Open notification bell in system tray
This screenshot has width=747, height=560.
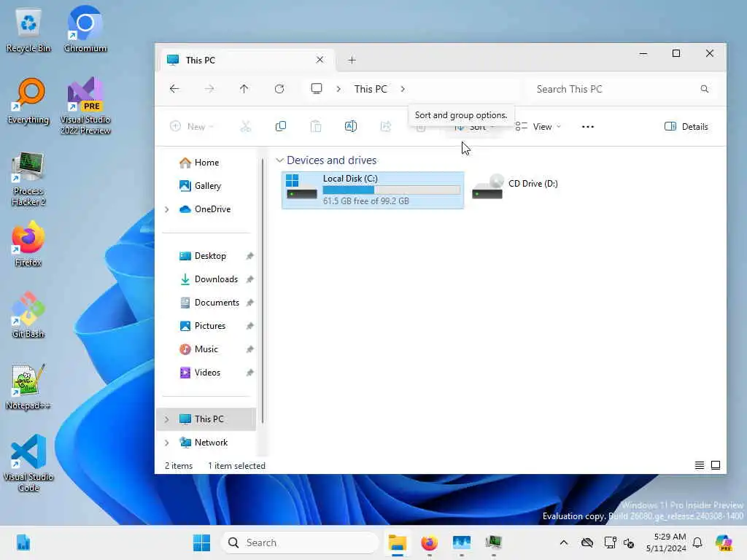pos(697,542)
